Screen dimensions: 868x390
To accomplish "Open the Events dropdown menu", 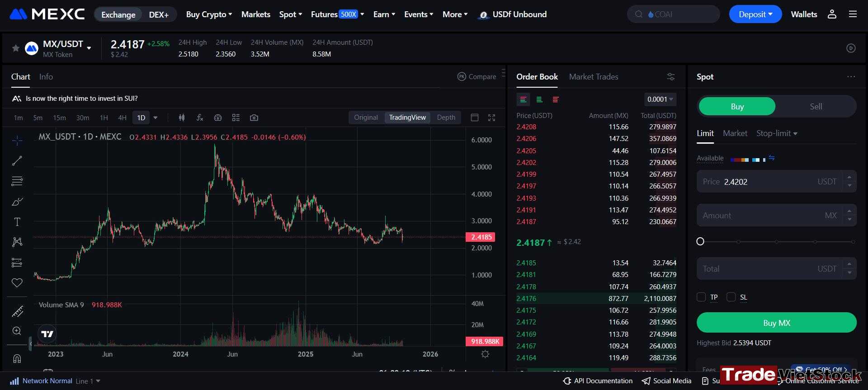I will pyautogui.click(x=419, y=14).
